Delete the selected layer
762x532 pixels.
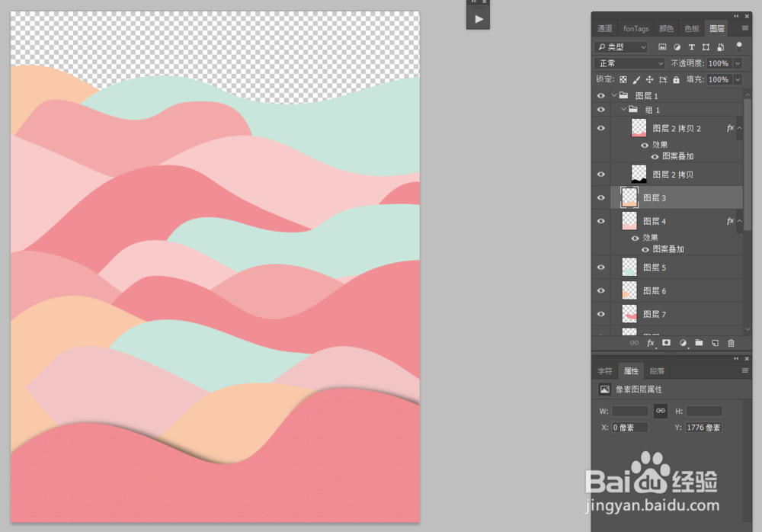pyautogui.click(x=731, y=343)
